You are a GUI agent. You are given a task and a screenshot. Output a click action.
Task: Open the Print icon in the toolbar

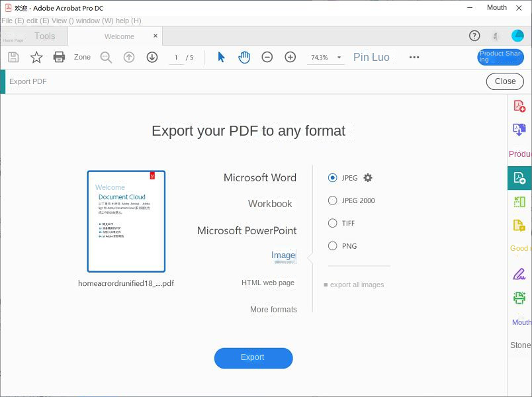[59, 58]
